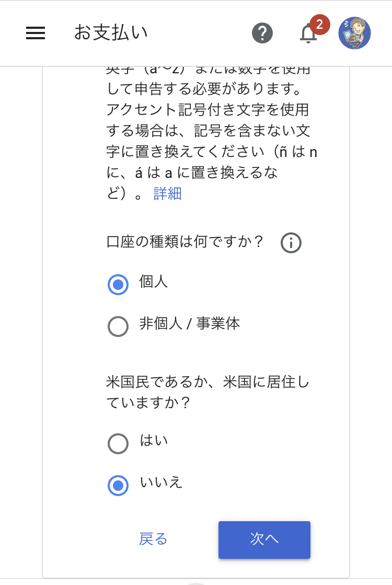Select the 非個人 / 事業体 radio button circle
Image resolution: width=392 pixels, height=585 pixels.
click(x=118, y=327)
